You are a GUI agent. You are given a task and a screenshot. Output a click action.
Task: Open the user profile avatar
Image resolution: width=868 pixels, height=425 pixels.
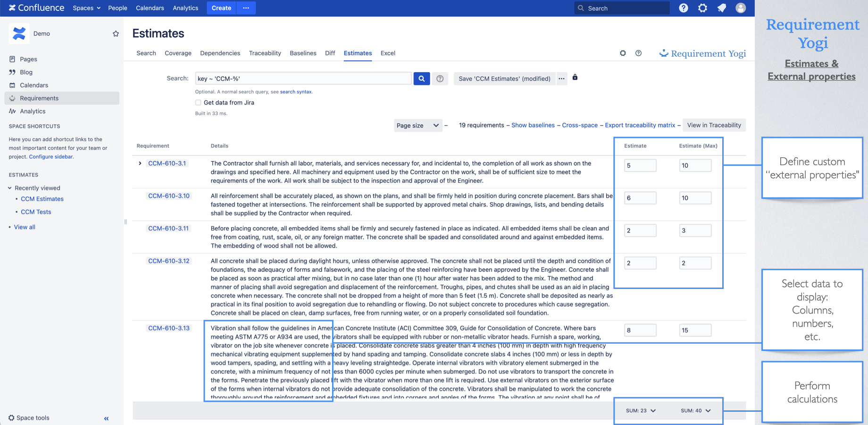click(740, 8)
